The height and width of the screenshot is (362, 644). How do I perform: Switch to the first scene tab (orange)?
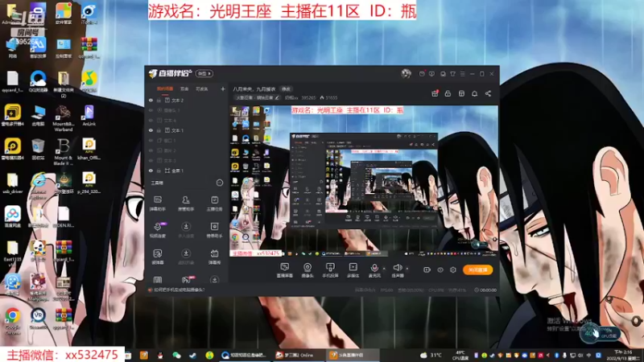coord(165,88)
